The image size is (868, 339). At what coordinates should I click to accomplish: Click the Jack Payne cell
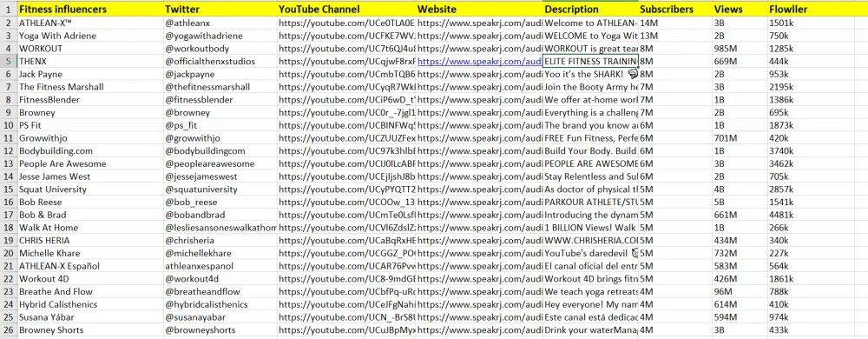click(91, 74)
